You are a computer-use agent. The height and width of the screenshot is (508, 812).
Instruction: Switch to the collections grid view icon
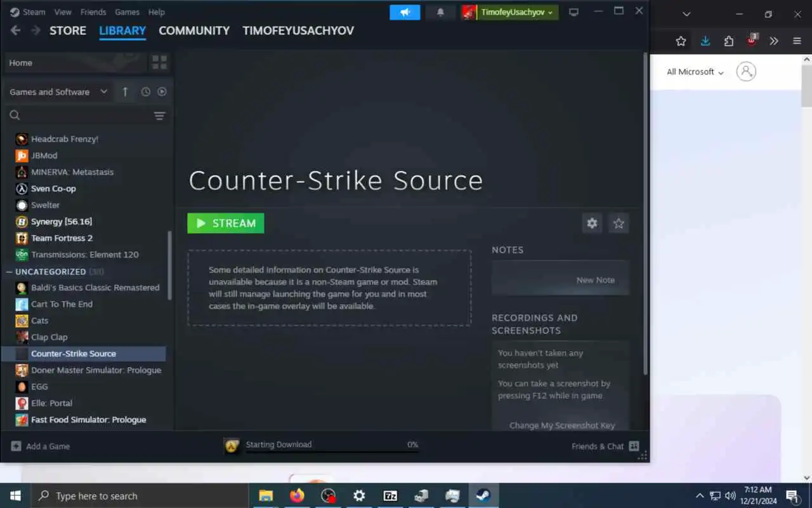click(x=159, y=62)
